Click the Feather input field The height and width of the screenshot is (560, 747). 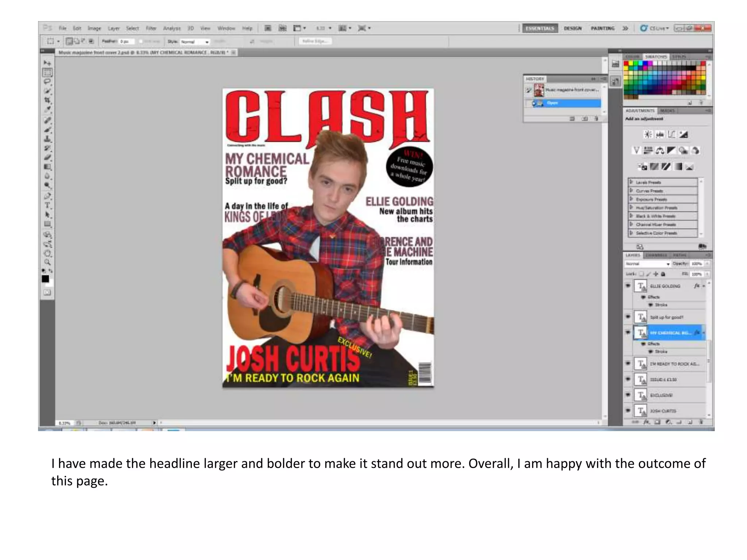(127, 42)
